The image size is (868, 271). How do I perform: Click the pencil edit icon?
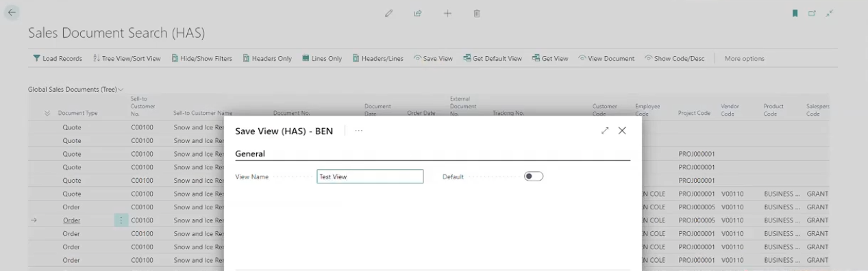coord(388,13)
